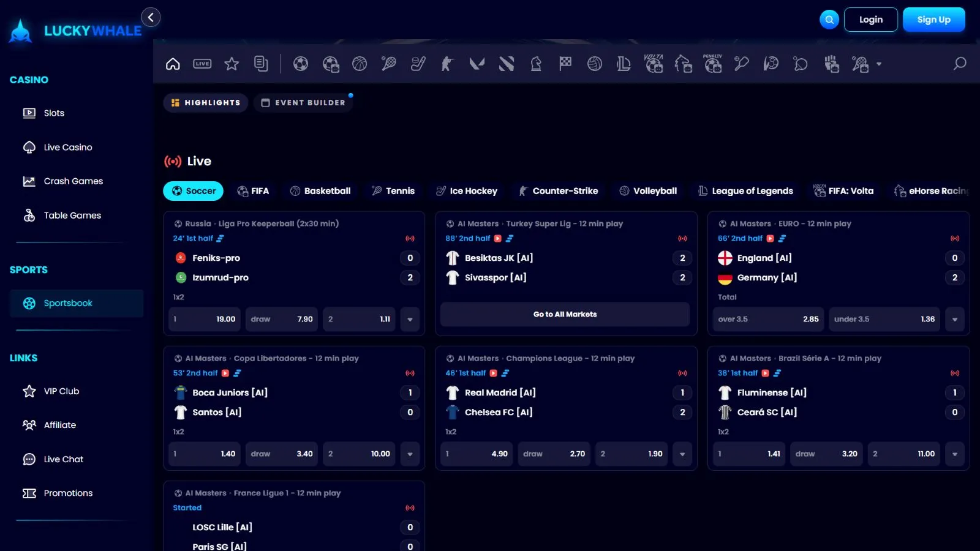Open the sportsbook search magnifier icon
980x551 pixels.
(960, 64)
